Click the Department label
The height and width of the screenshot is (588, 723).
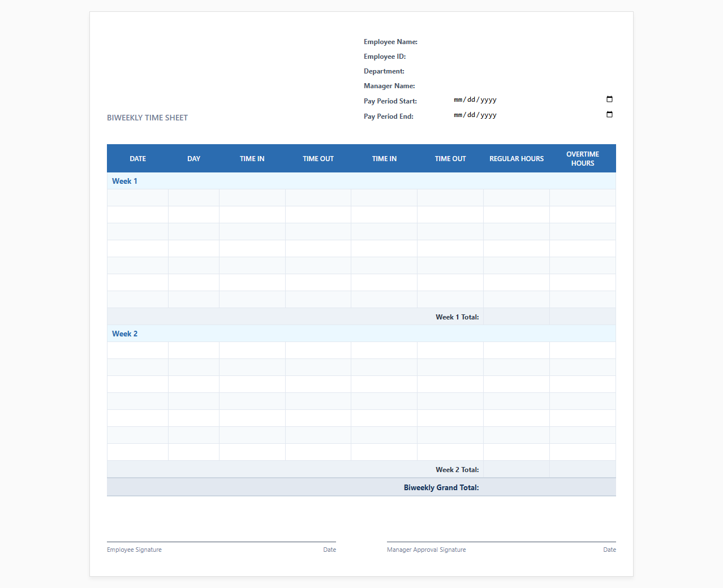coord(384,71)
